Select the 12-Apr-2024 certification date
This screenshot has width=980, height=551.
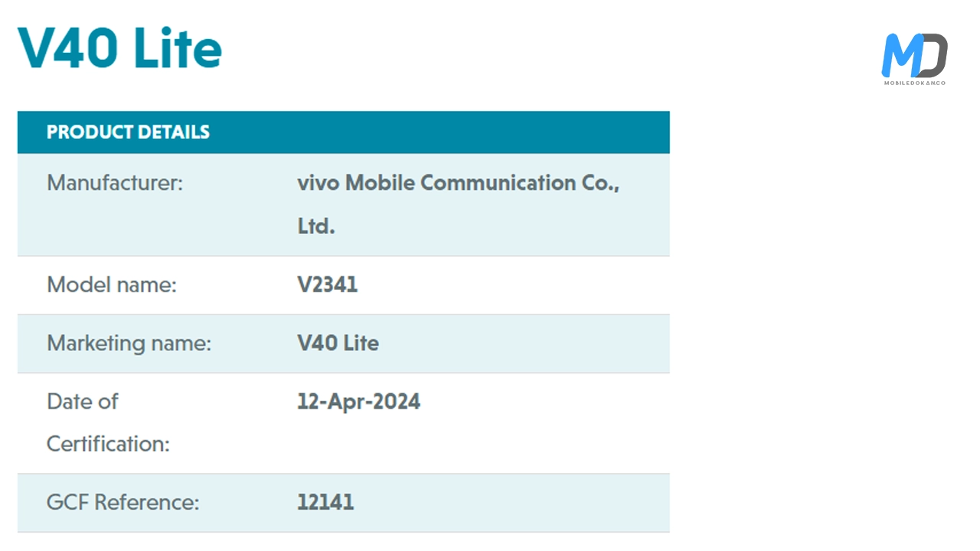pos(358,402)
